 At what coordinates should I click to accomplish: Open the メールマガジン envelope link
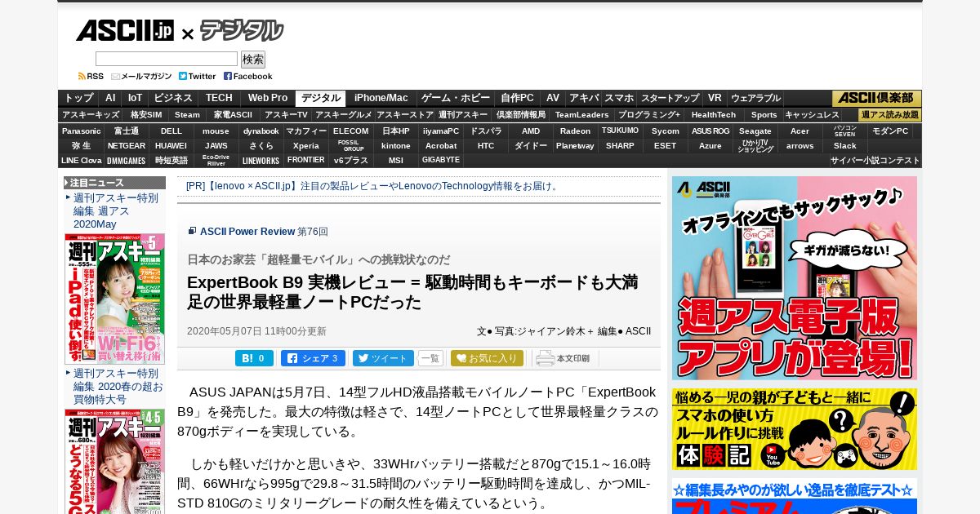click(141, 76)
